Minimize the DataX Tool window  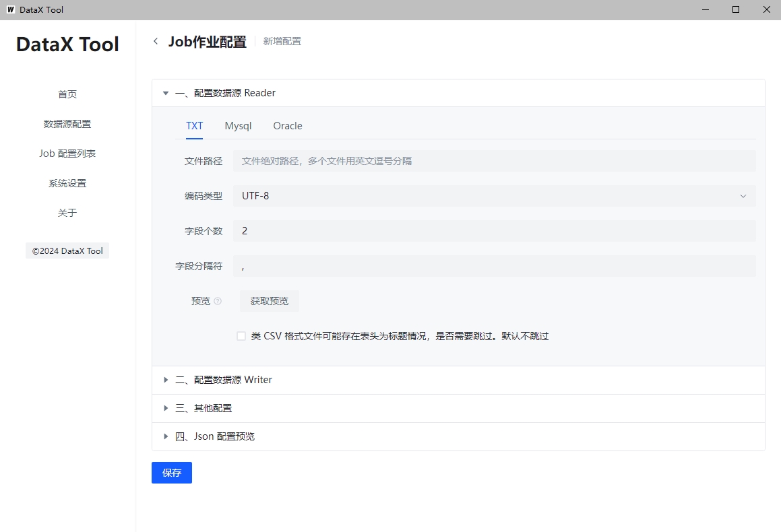pos(706,10)
